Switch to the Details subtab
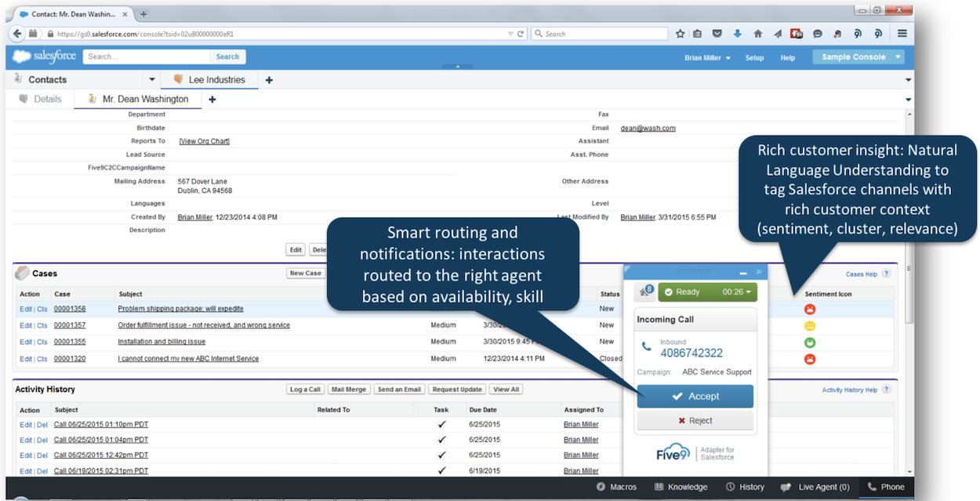 pyautogui.click(x=40, y=100)
